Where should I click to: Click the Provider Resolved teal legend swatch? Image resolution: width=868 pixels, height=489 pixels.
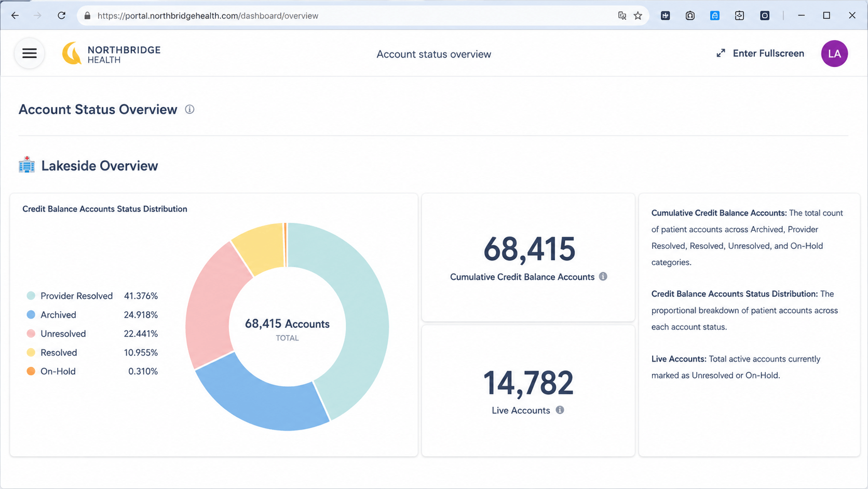click(x=31, y=296)
